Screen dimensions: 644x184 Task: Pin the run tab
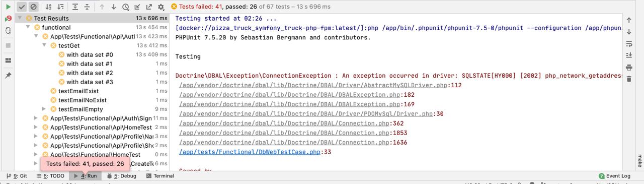[x=8, y=75]
